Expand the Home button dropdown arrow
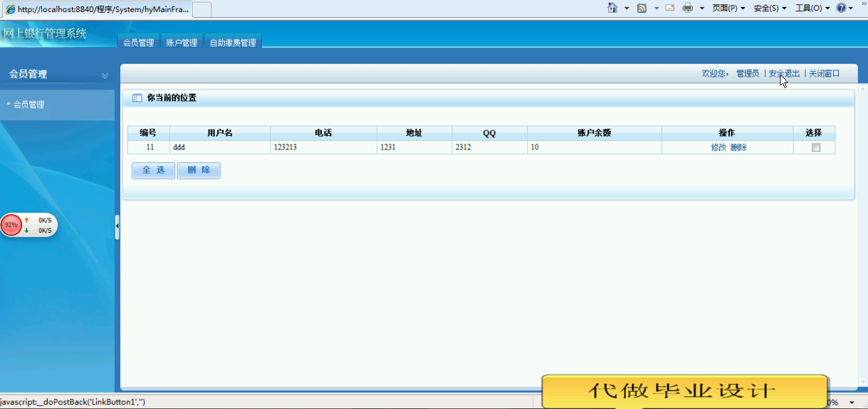Image resolution: width=868 pixels, height=409 pixels. 627,8
